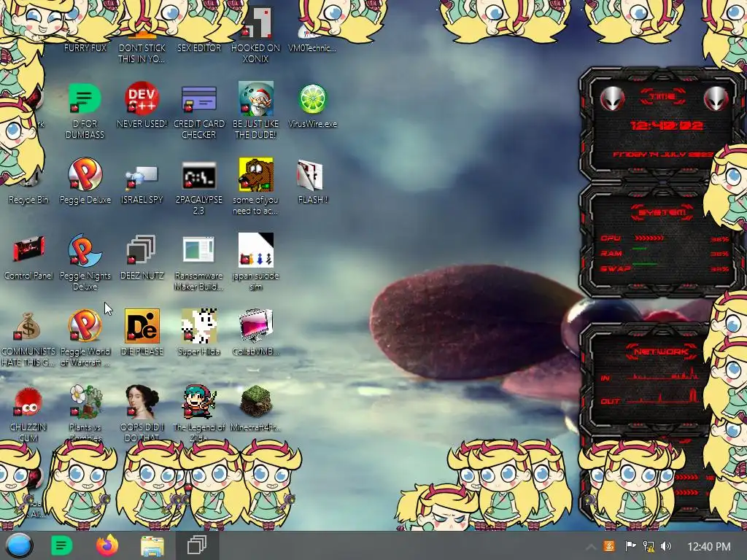
Task: Click the SWAP usage bar in System widget
Action: coord(645,264)
